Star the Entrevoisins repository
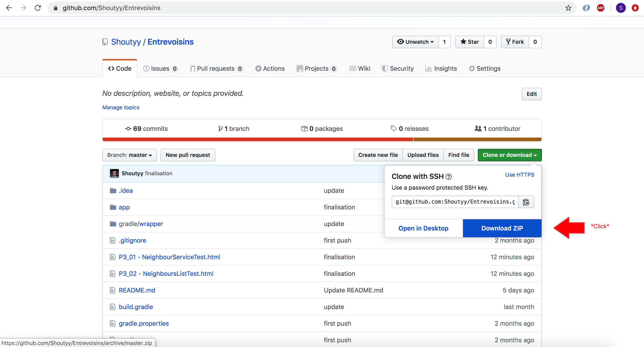 (469, 42)
